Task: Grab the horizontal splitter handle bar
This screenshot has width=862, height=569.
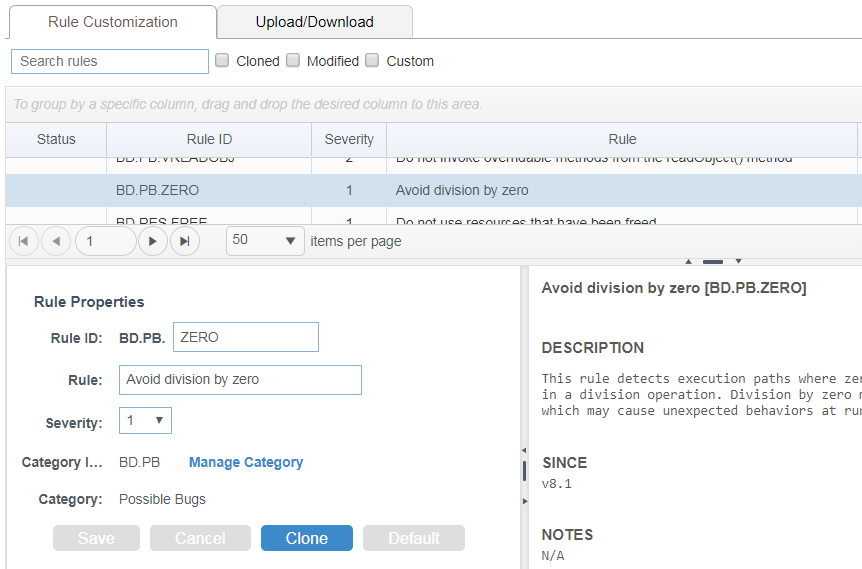Action: [713, 262]
